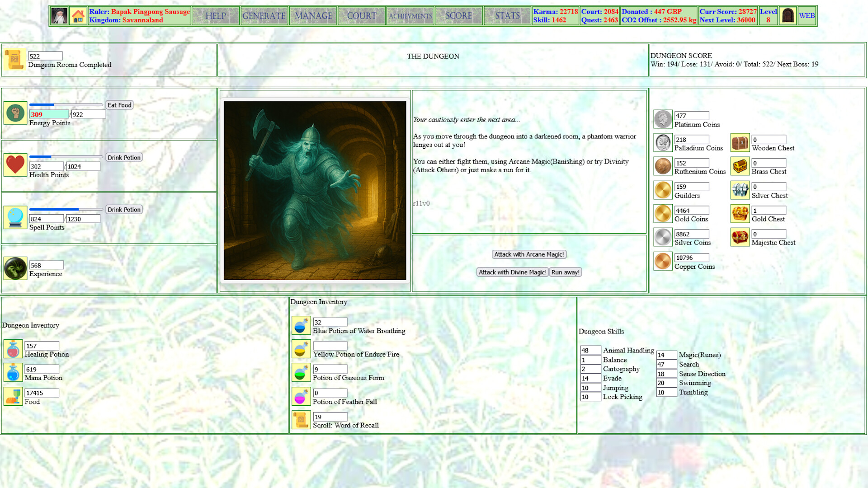Screen dimensions: 868x488
Task: Click the Silver Chest icon
Action: tap(740, 190)
